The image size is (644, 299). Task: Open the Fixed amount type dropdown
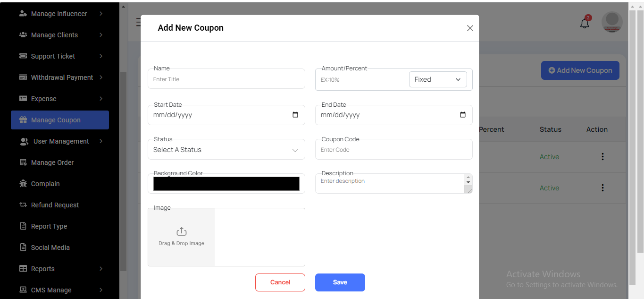click(x=437, y=79)
